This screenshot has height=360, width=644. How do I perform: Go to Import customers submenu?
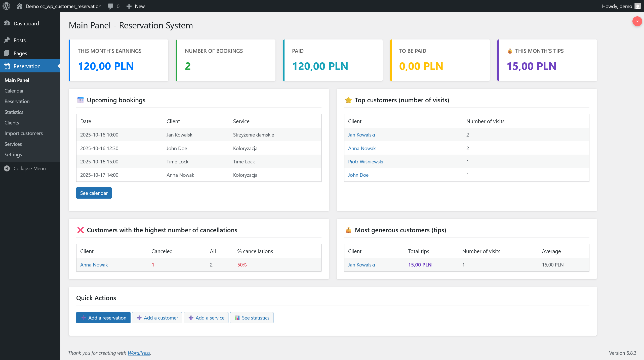[23, 133]
